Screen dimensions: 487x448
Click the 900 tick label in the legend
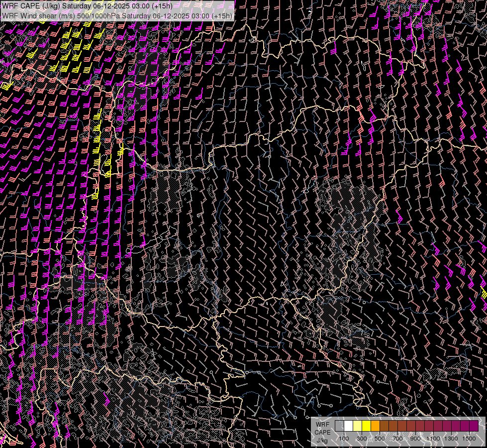415,439
